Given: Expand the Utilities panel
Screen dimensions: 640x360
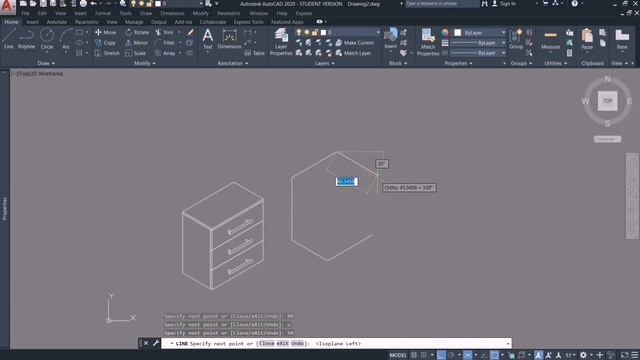Looking at the screenshot, I should pos(556,63).
